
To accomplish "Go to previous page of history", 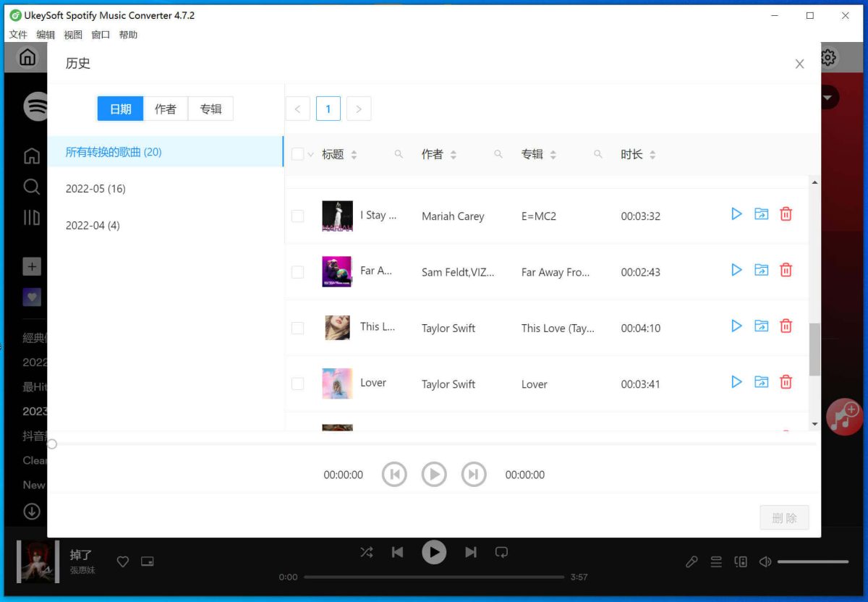I will click(x=298, y=109).
